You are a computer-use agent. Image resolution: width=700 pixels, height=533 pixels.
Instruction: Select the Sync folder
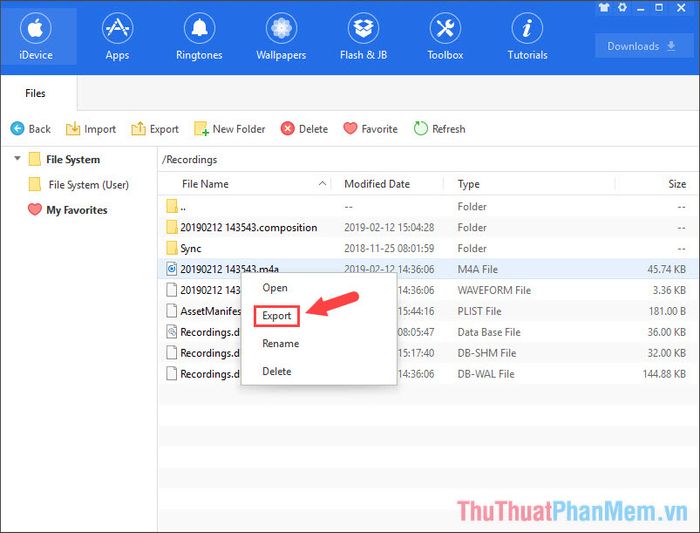pyautogui.click(x=428, y=248)
